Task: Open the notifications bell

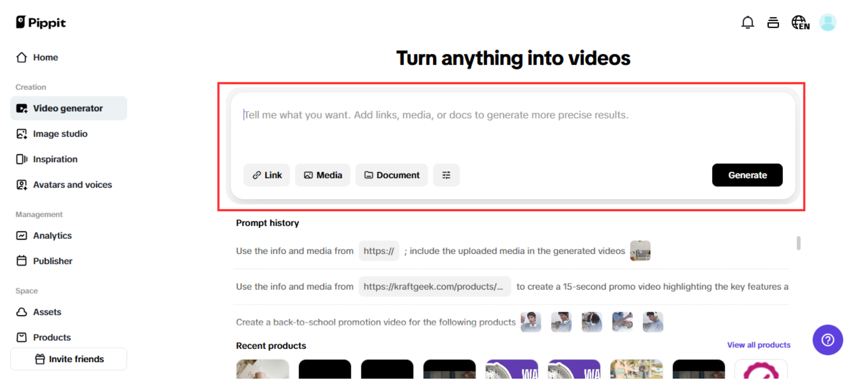Action: [747, 23]
